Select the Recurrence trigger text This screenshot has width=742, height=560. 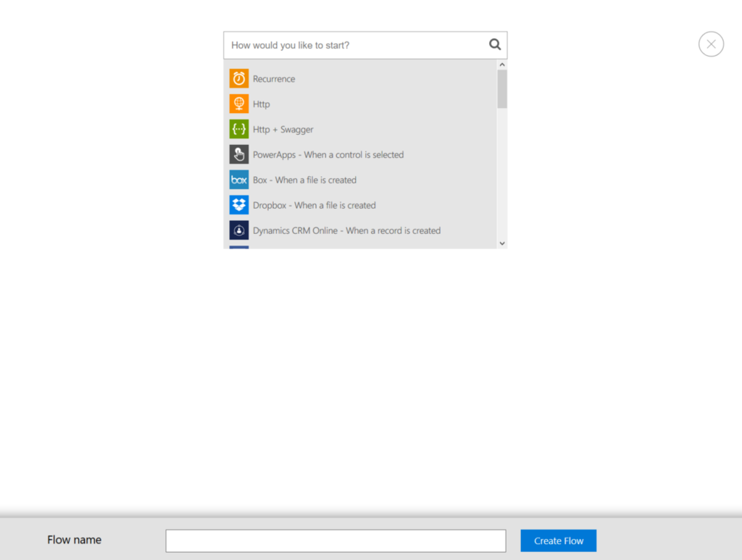[x=274, y=79]
